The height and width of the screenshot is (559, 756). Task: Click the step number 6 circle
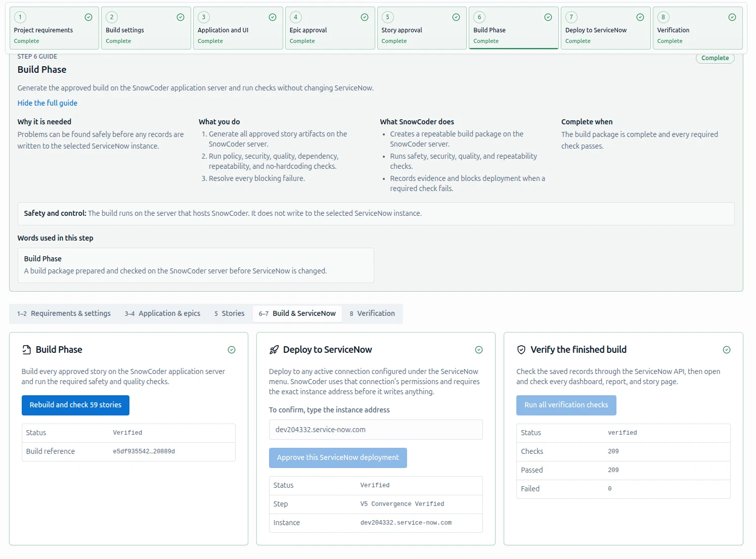[479, 17]
